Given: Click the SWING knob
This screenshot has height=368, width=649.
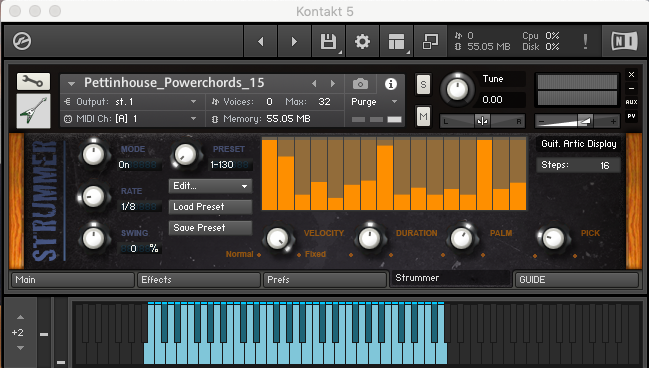Looking at the screenshot, I should click(94, 238).
